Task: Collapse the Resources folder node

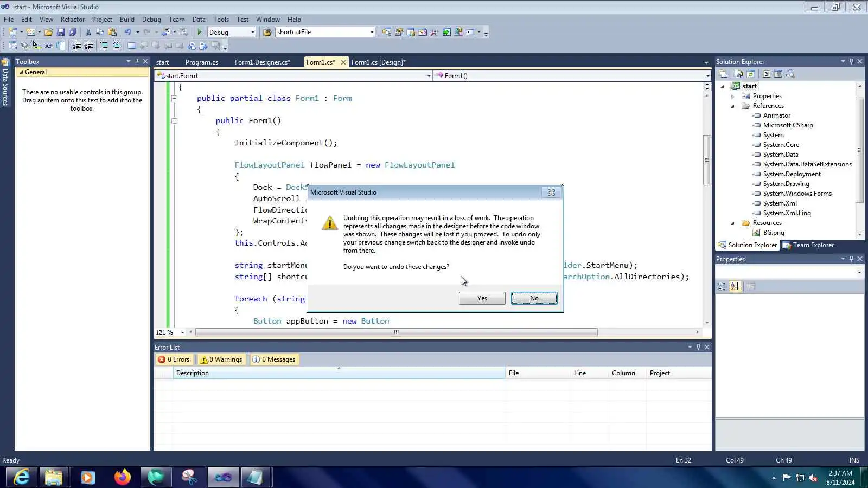Action: coord(732,223)
